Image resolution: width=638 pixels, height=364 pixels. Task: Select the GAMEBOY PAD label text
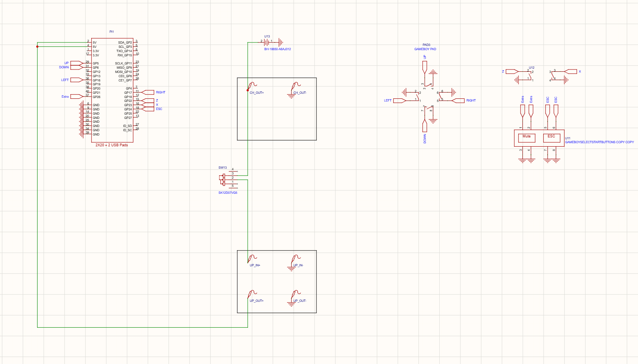point(425,49)
